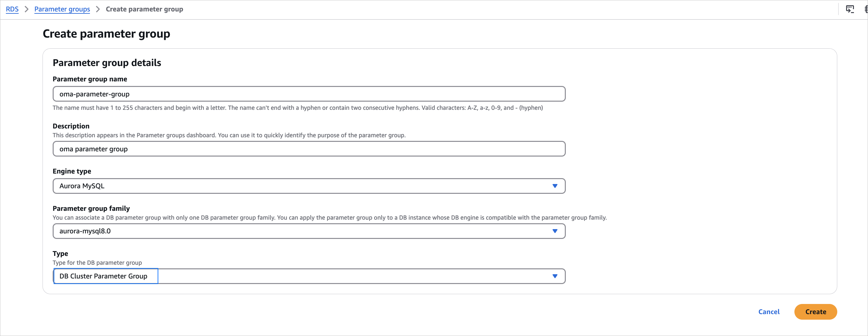Click the Parameter group family dropdown arrow
Screen dimensions: 868x336
tap(555, 231)
